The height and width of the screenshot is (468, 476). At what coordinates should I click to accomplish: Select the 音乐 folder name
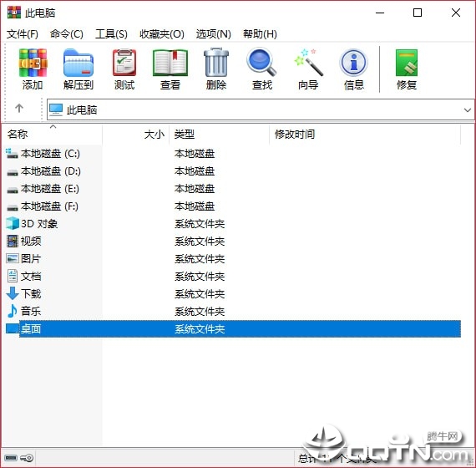click(x=31, y=311)
